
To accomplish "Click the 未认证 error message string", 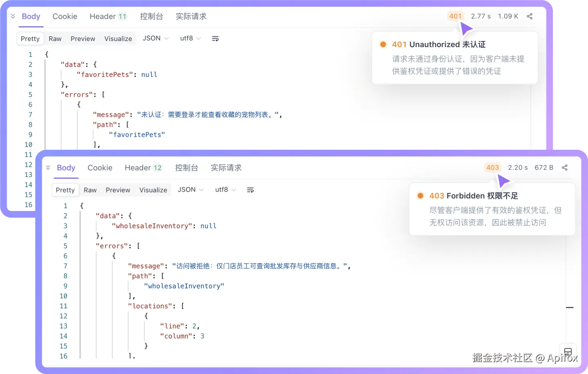I will [x=207, y=115].
